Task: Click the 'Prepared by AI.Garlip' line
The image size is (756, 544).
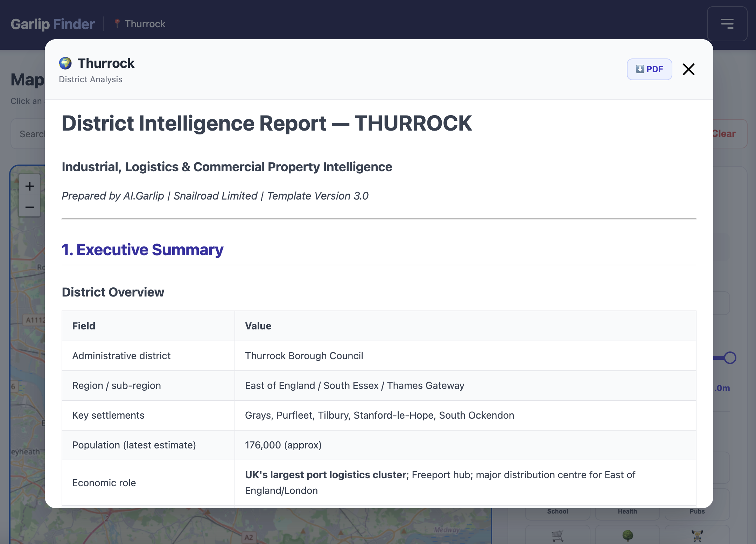Action: point(215,196)
